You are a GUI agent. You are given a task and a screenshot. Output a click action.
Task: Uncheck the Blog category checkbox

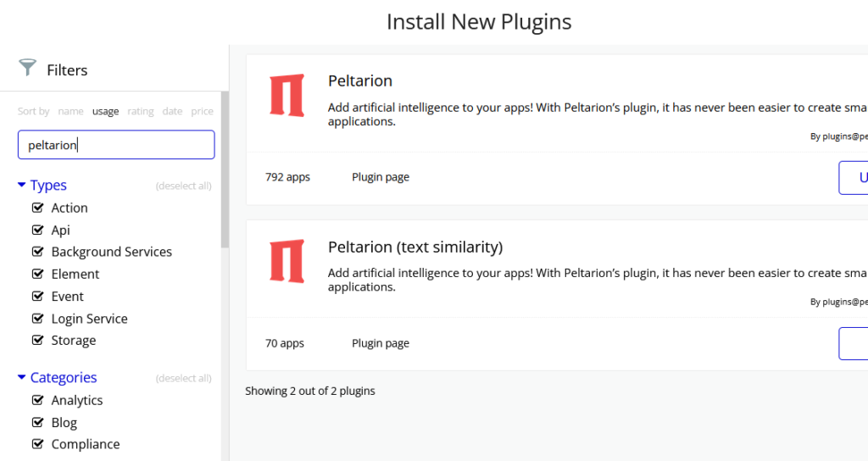[37, 422]
